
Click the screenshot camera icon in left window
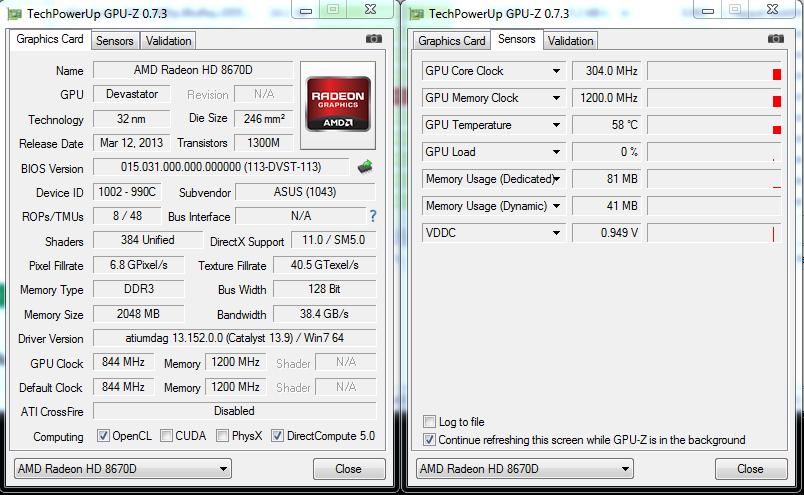374,38
